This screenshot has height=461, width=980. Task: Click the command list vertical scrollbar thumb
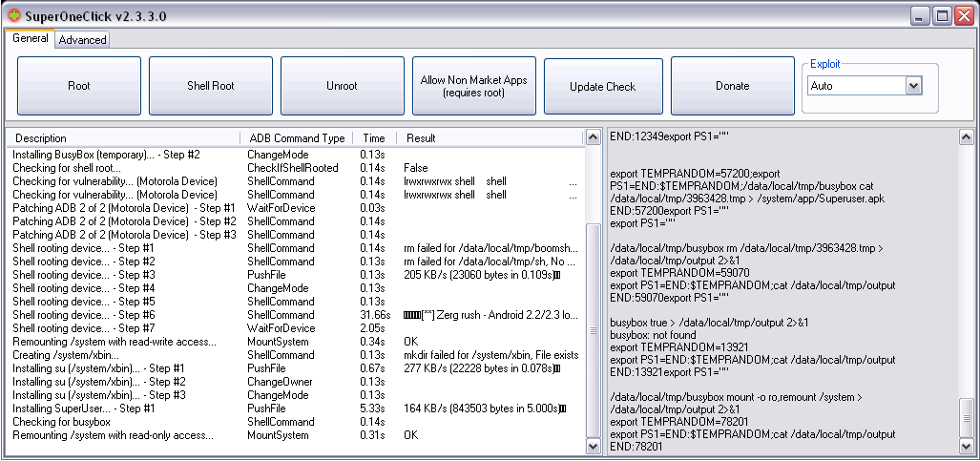click(x=593, y=331)
